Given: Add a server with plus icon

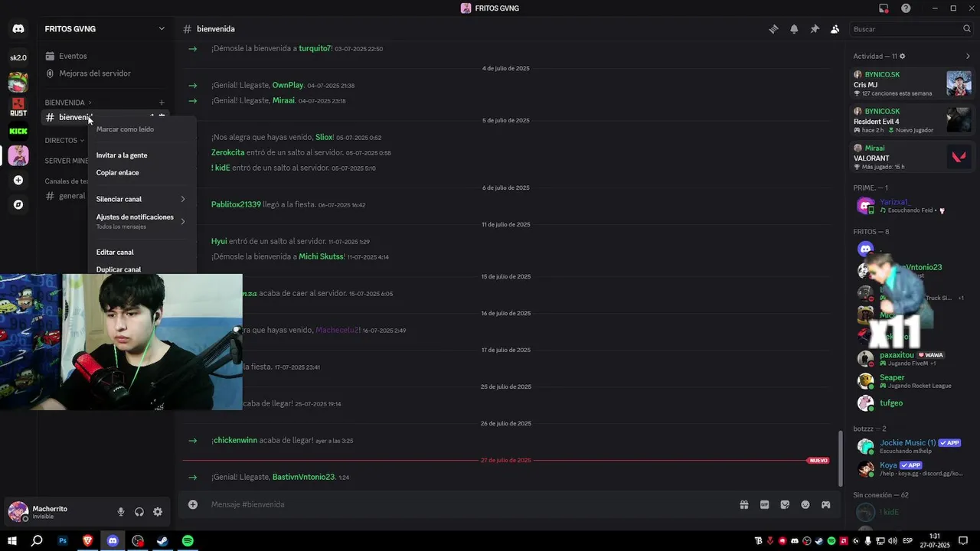Looking at the screenshot, I should (x=18, y=181).
